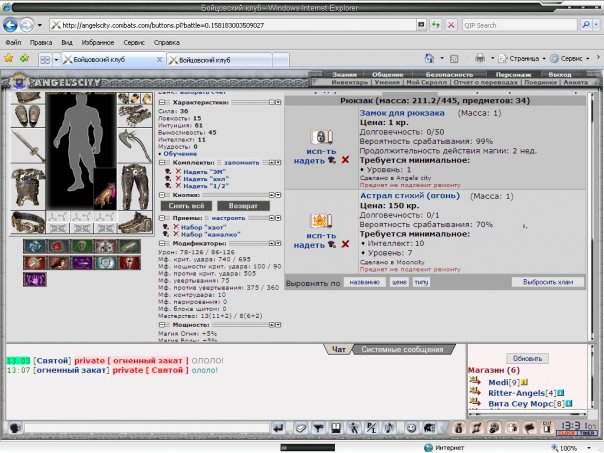This screenshot has height=453, width=604.
Task: Activate the red helmet technique icon
Action: tap(130, 263)
